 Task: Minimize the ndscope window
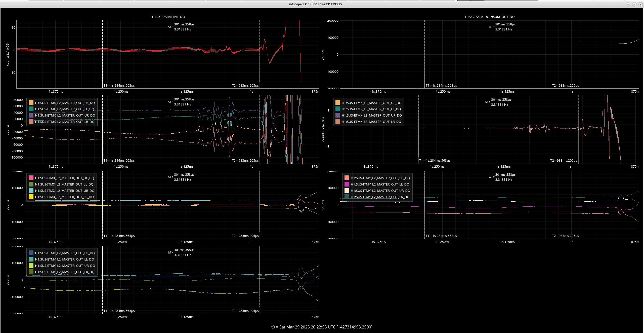[x=628, y=4]
